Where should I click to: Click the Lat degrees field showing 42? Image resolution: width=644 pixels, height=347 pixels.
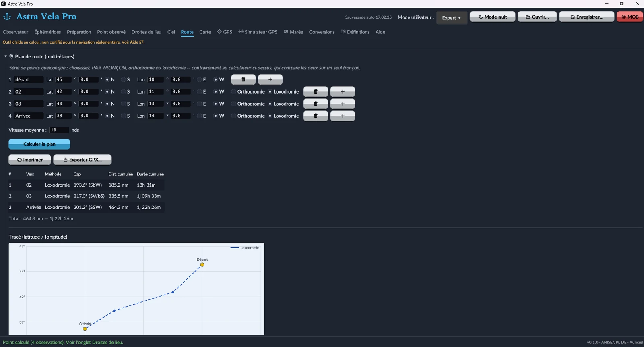pyautogui.click(x=63, y=92)
